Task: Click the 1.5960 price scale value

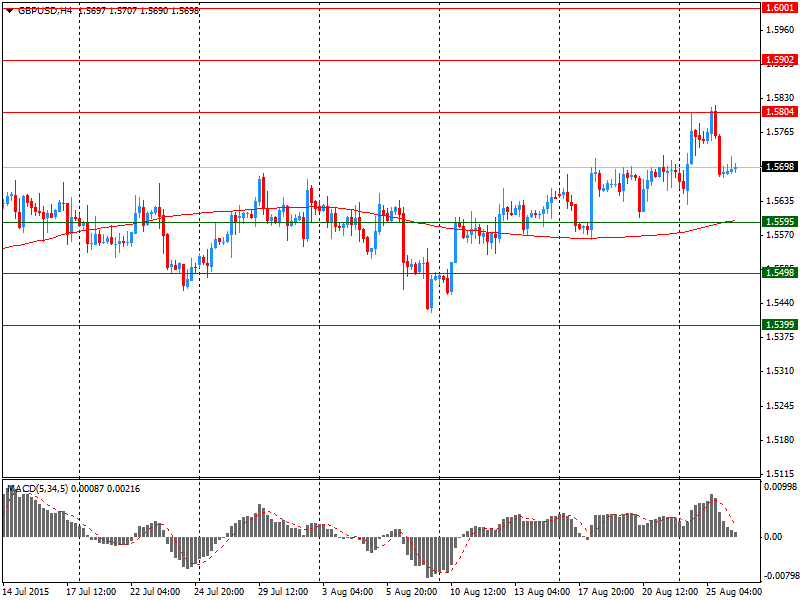Action: [780, 30]
